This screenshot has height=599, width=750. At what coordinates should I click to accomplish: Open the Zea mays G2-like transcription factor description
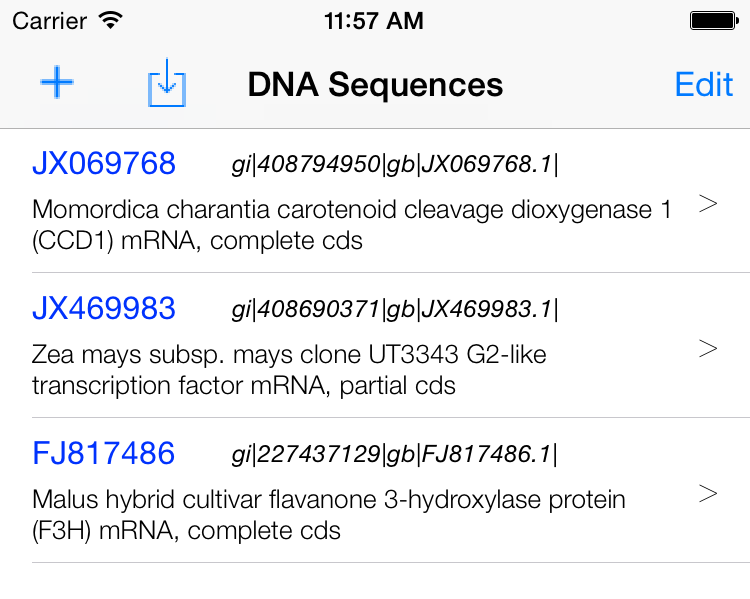[289, 370]
